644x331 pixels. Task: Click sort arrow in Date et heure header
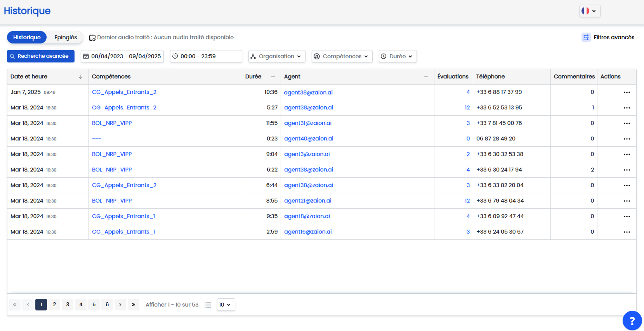coord(80,77)
